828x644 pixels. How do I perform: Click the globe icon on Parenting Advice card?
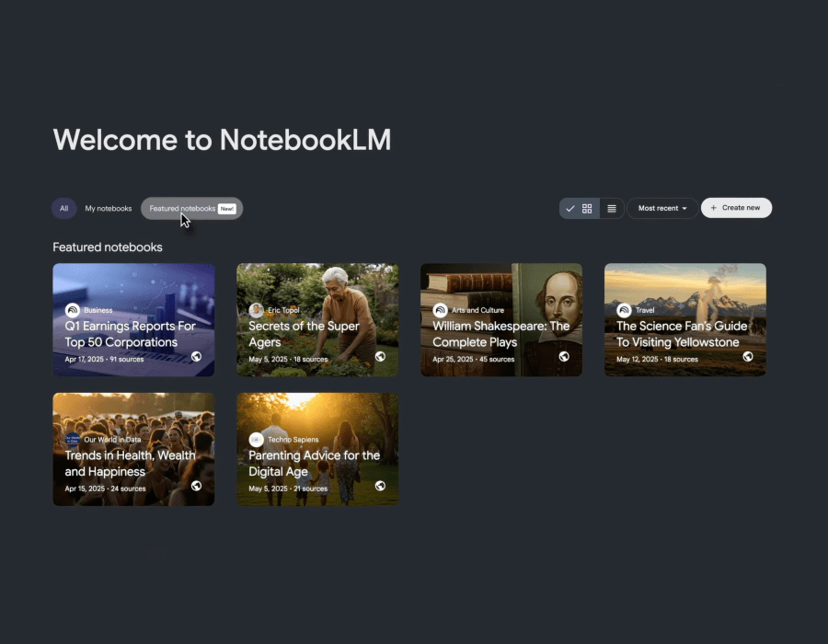click(380, 486)
